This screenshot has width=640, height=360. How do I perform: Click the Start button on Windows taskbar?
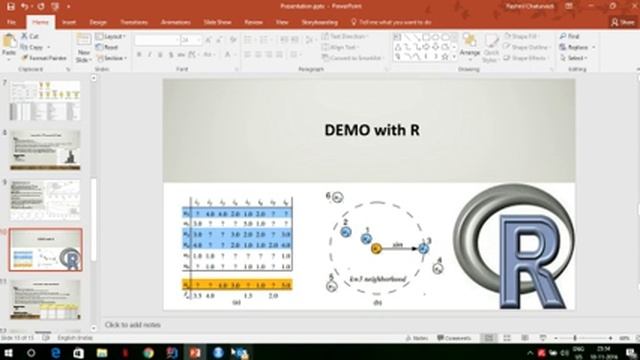tap(8, 353)
